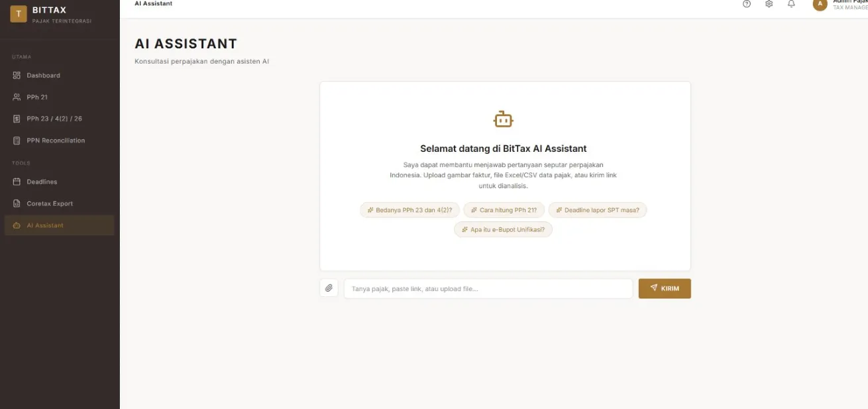Click the BitTax "T" logo icon
Viewport: 868px width, 409px height.
(x=19, y=14)
